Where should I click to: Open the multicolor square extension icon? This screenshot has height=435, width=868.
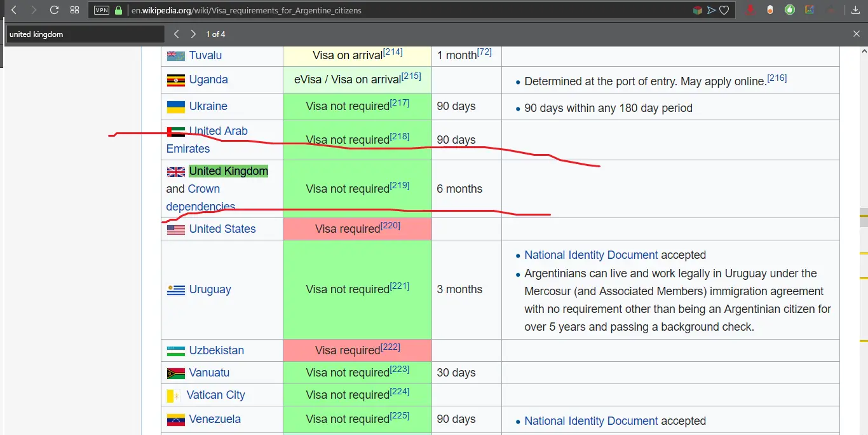tap(810, 10)
